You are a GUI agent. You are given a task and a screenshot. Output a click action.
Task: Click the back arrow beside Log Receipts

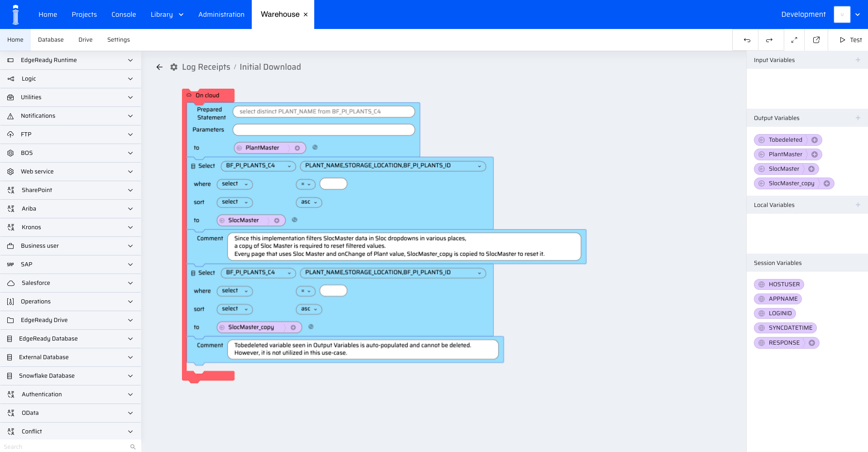coord(159,67)
